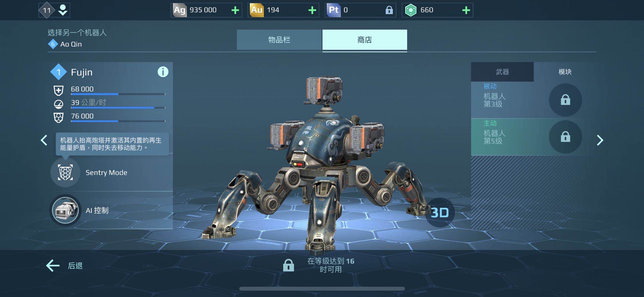Add green component currency with plus
The height and width of the screenshot is (297, 644).
(466, 10)
